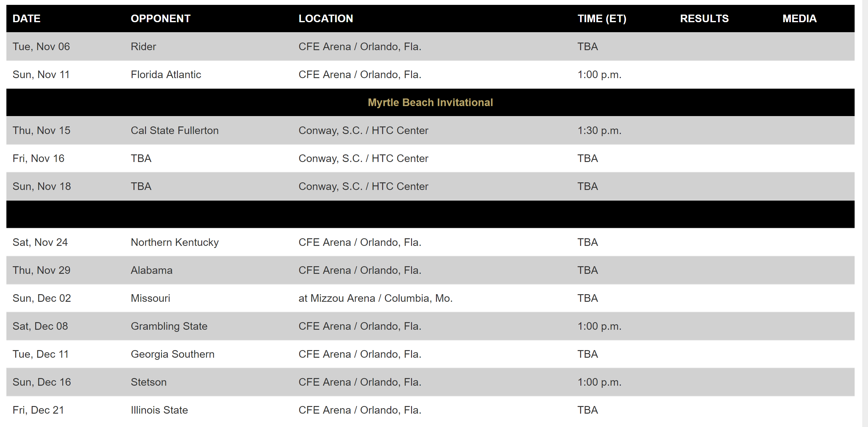Select the Illinois State opponent
Viewport: 868px width, 427px height.
tap(159, 410)
